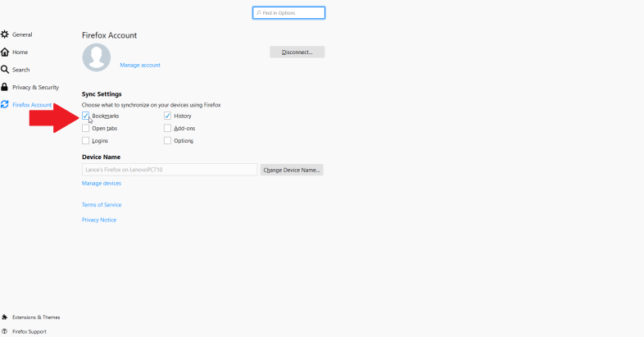644x337 pixels.
Task: Select the Firefox Account category
Action: point(32,105)
